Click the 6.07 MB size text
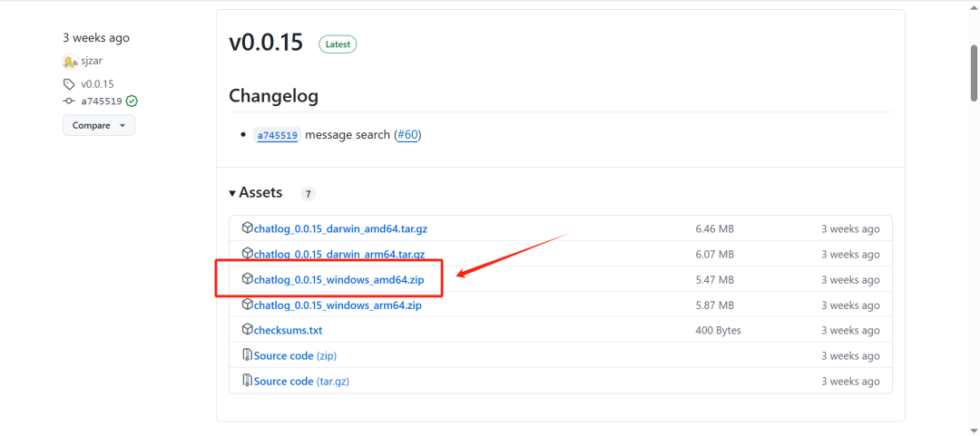 [x=714, y=254]
